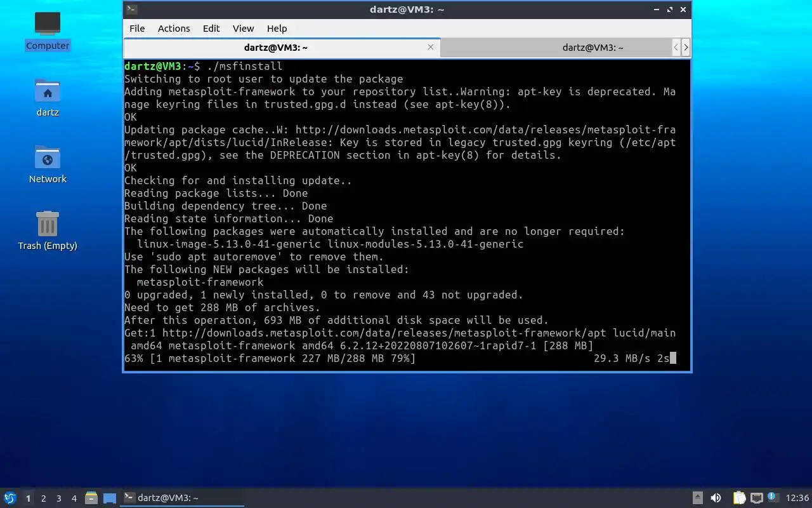The image size is (812, 508).
Task: Click the 'metasploit-framework' package name under NEW packages
Action: click(200, 282)
